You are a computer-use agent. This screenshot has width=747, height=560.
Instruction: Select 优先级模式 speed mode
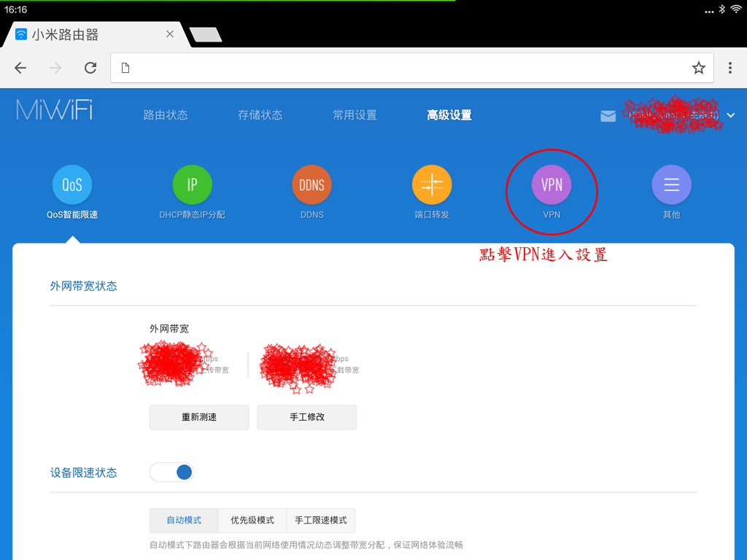click(252, 521)
